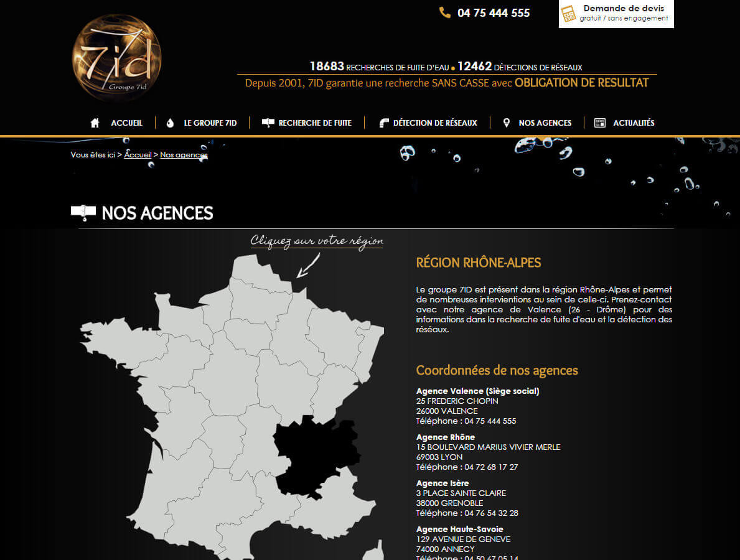Select Nos agences in navigation bar
The width and height of the screenshot is (740, 560).
click(x=545, y=123)
